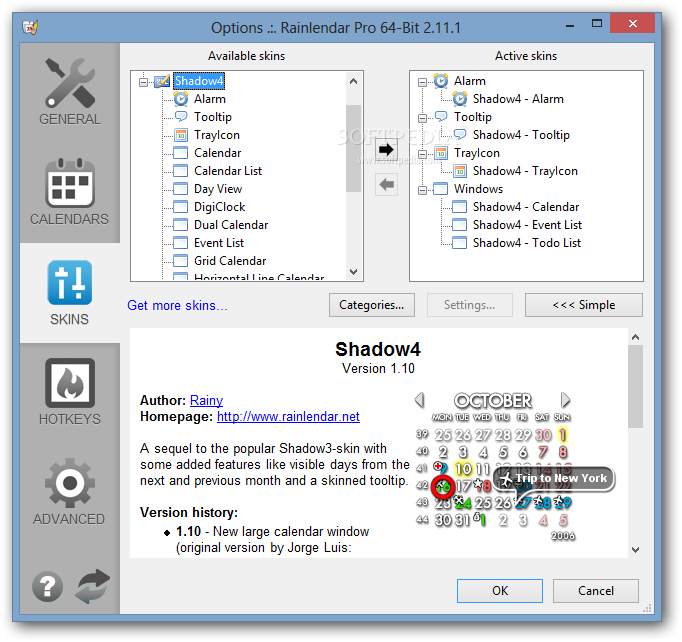
Task: Select Shadow4 - Tooltip in Active skins
Action: (521, 135)
